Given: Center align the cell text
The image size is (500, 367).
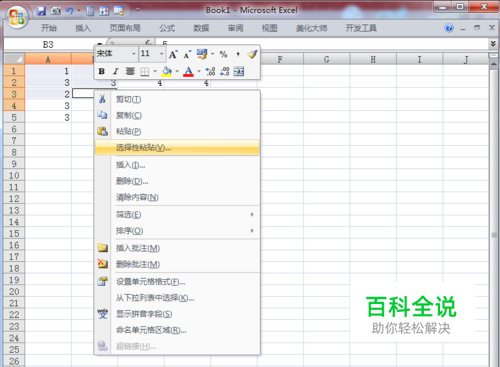Looking at the screenshot, I should [130, 71].
